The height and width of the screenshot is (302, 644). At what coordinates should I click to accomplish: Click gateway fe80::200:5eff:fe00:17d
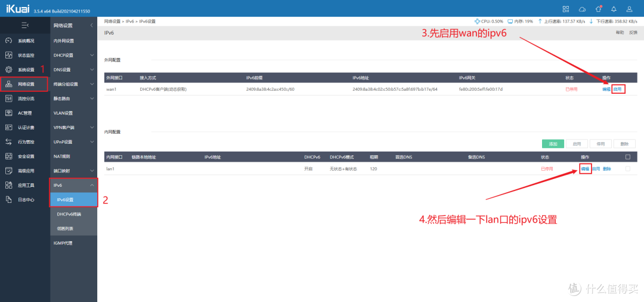[x=481, y=89]
